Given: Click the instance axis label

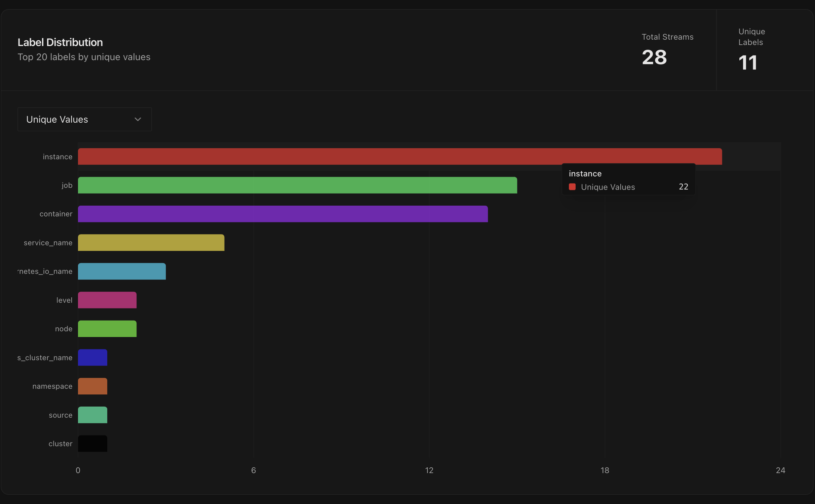Looking at the screenshot, I should coord(57,156).
